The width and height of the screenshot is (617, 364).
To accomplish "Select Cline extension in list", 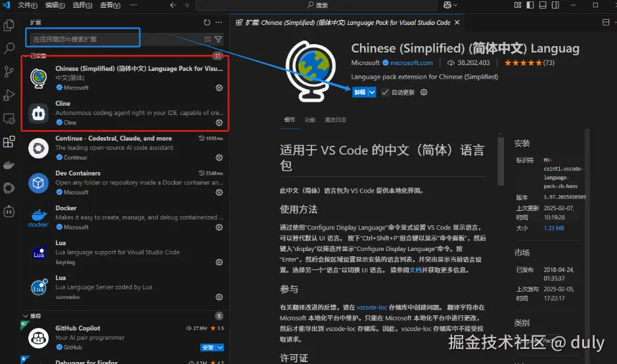I will point(126,113).
